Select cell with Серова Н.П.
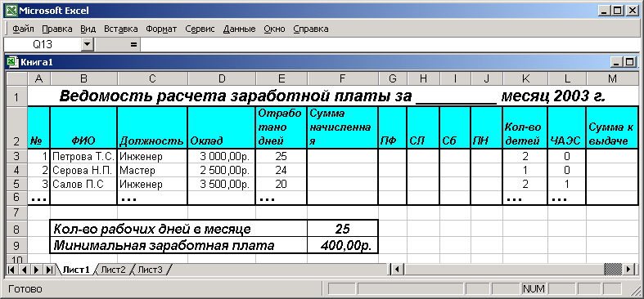The height and width of the screenshot is (299, 644). [83, 170]
